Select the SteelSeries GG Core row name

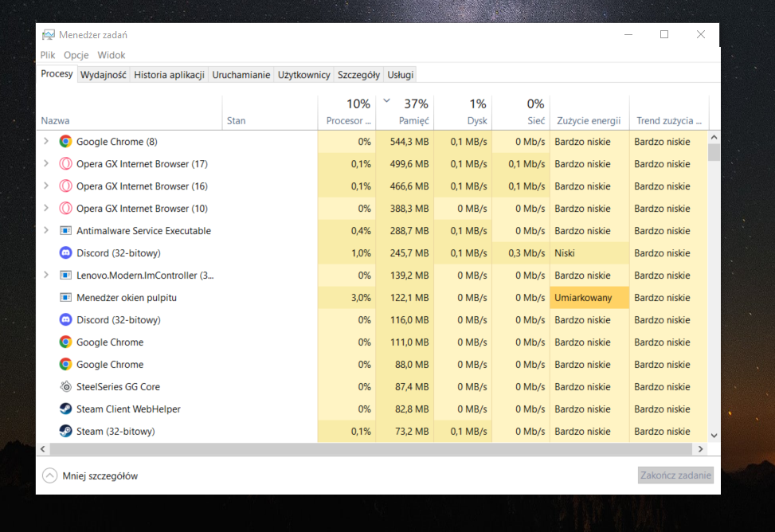point(118,386)
